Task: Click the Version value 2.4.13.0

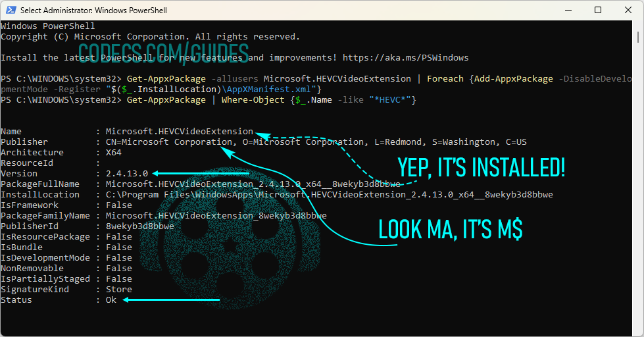Action: (x=127, y=173)
